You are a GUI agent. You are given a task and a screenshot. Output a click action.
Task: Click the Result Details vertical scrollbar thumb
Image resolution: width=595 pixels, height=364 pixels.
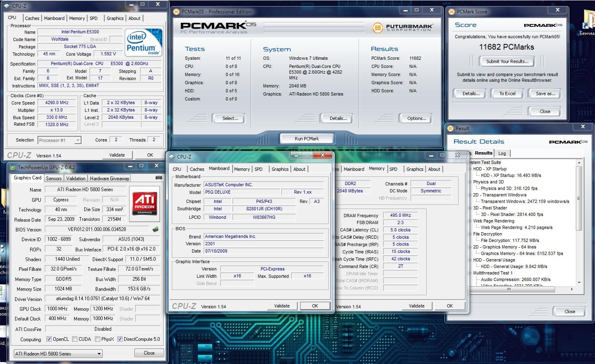pyautogui.click(x=579, y=198)
